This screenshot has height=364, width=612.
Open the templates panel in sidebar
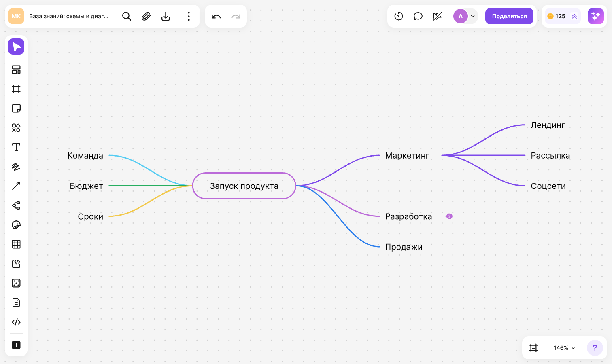tap(16, 70)
